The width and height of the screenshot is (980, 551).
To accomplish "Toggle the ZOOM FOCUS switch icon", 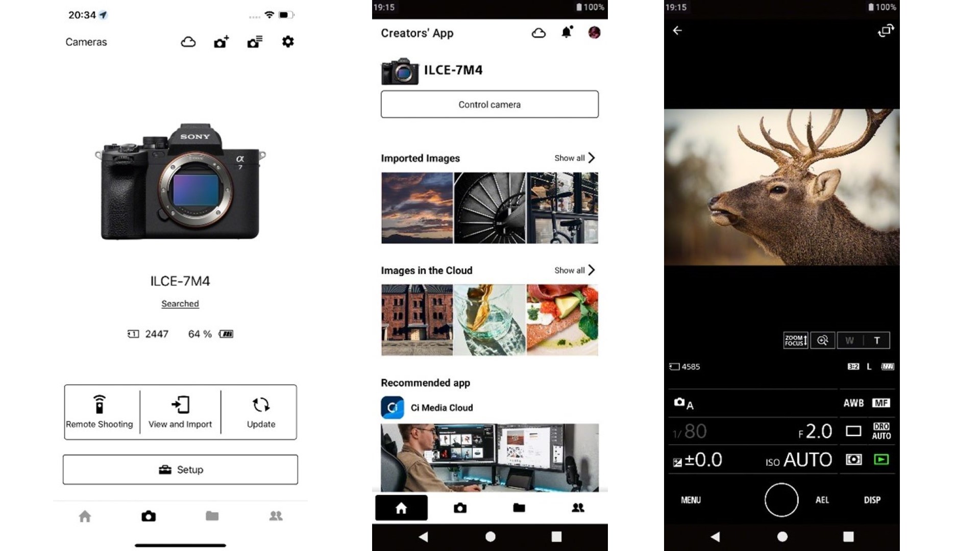I will coord(796,340).
